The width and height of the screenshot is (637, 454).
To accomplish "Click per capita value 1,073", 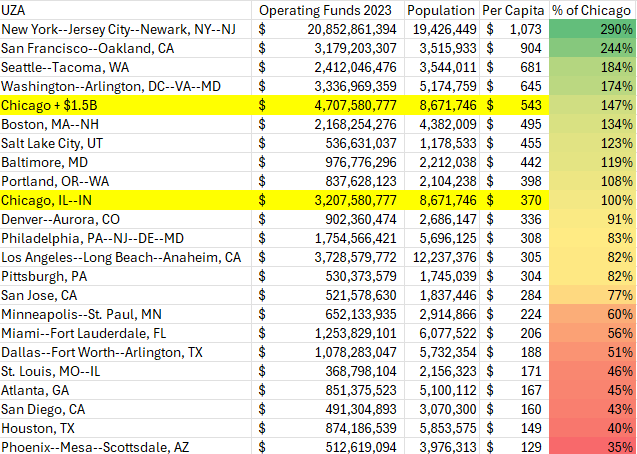I will [x=514, y=29].
